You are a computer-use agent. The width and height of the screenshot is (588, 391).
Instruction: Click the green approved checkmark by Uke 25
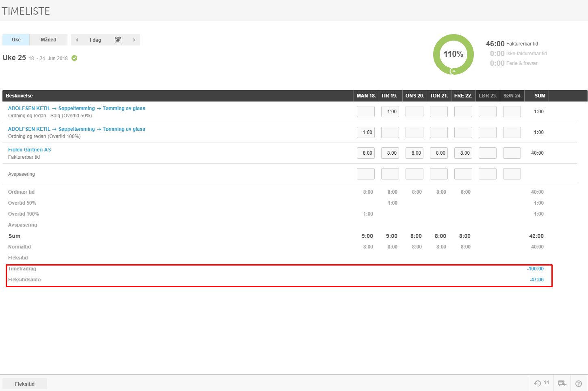point(74,58)
